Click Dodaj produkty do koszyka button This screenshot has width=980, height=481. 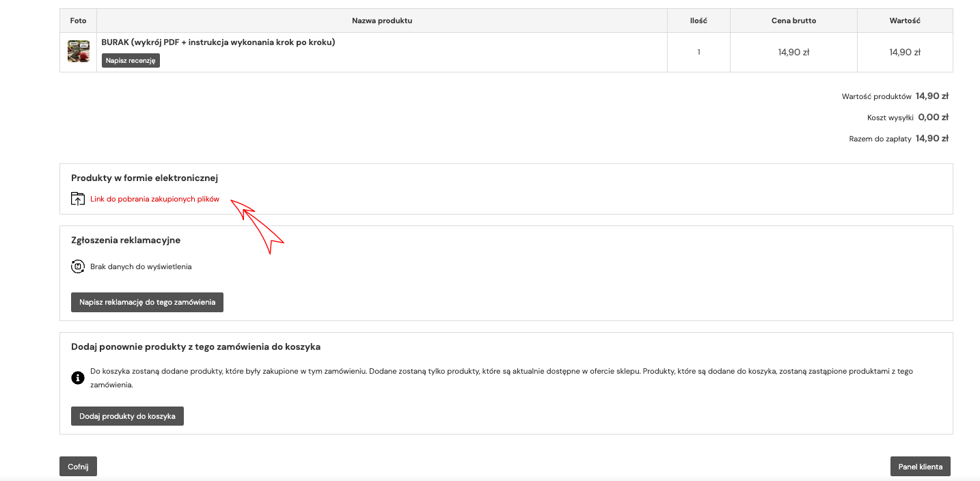(127, 416)
